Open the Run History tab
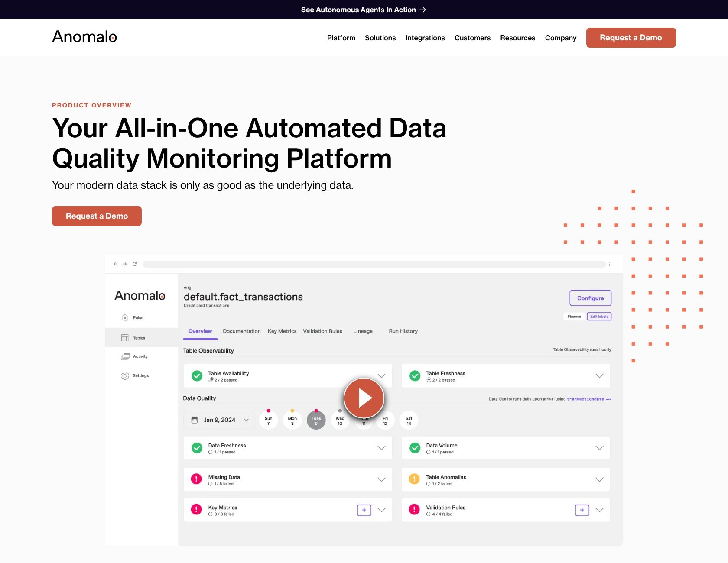The height and width of the screenshot is (563, 728). 403,331
